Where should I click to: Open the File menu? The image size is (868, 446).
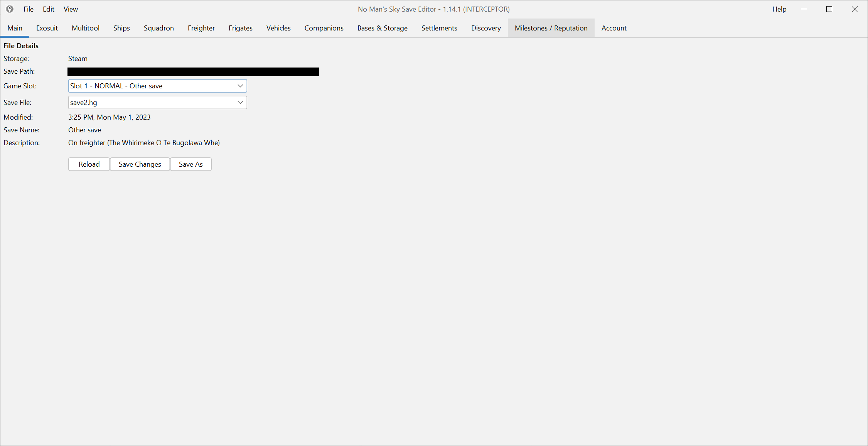pyautogui.click(x=28, y=9)
